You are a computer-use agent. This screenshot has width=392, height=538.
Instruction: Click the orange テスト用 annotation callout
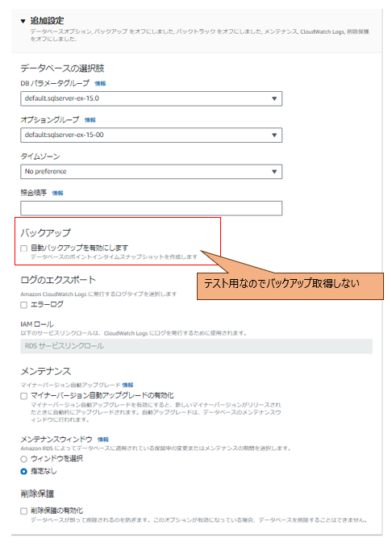pos(290,286)
